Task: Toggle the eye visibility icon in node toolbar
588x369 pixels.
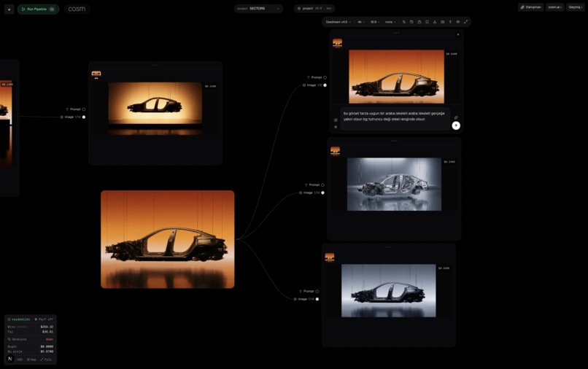Action: pyautogui.click(x=458, y=22)
